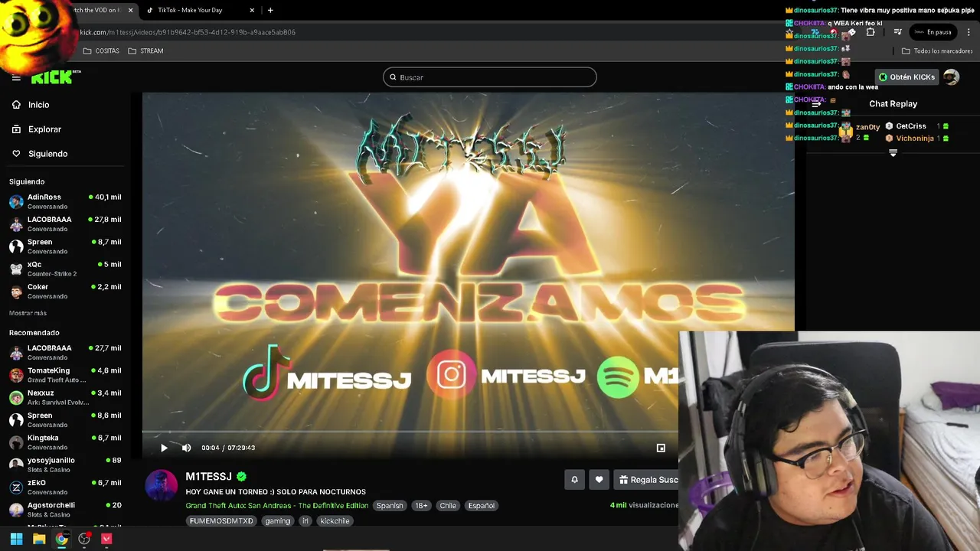Click yosoyjuanillo channel avatar
Screen dimensions: 980x551
16,465
